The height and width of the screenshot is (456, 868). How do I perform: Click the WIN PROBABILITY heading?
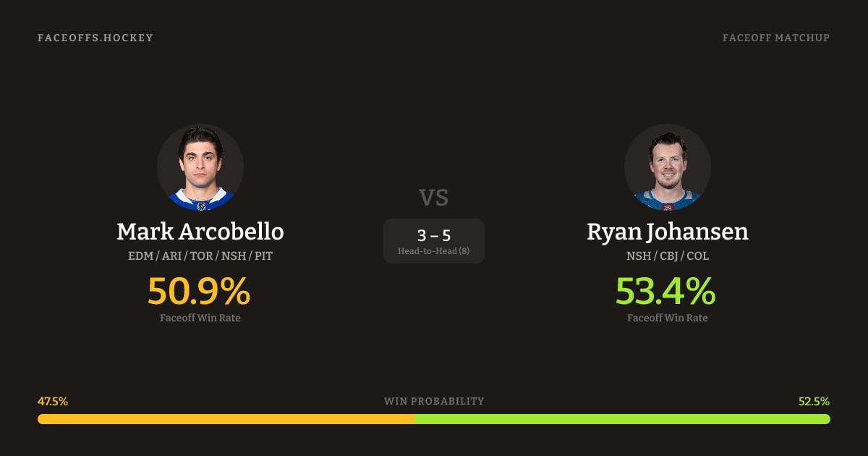[434, 401]
